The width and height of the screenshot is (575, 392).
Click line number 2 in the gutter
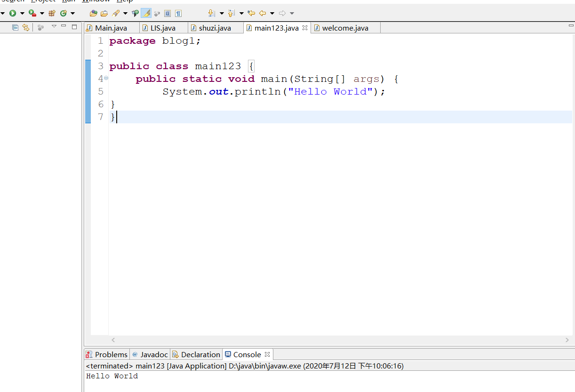click(x=100, y=54)
